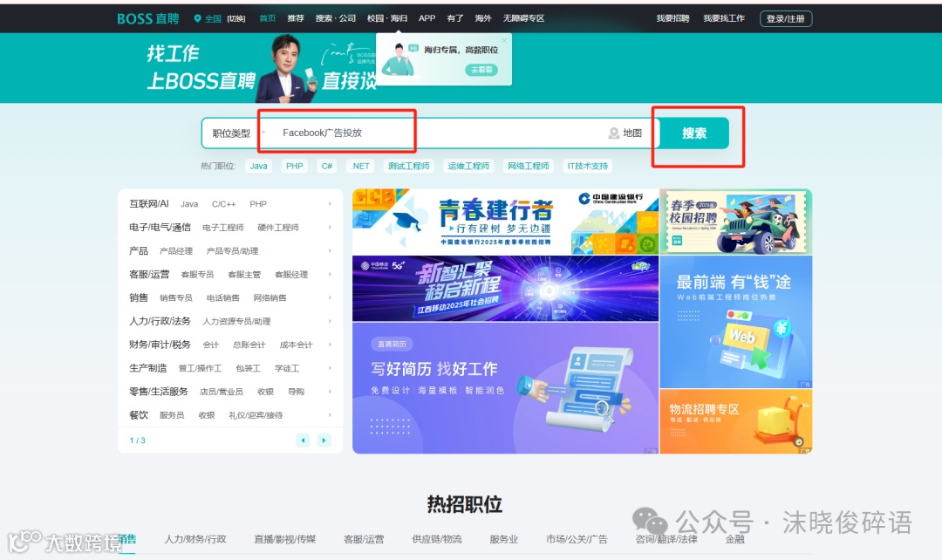Switch to the 供应链/物流 hot jobs tab
Screen dimensions: 942x560
tap(437, 539)
